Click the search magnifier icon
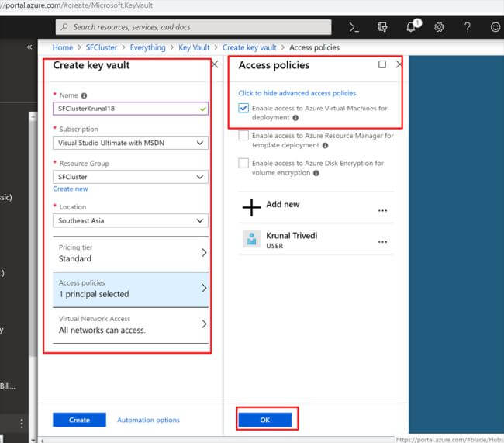The width and height of the screenshot is (504, 443). [x=64, y=27]
